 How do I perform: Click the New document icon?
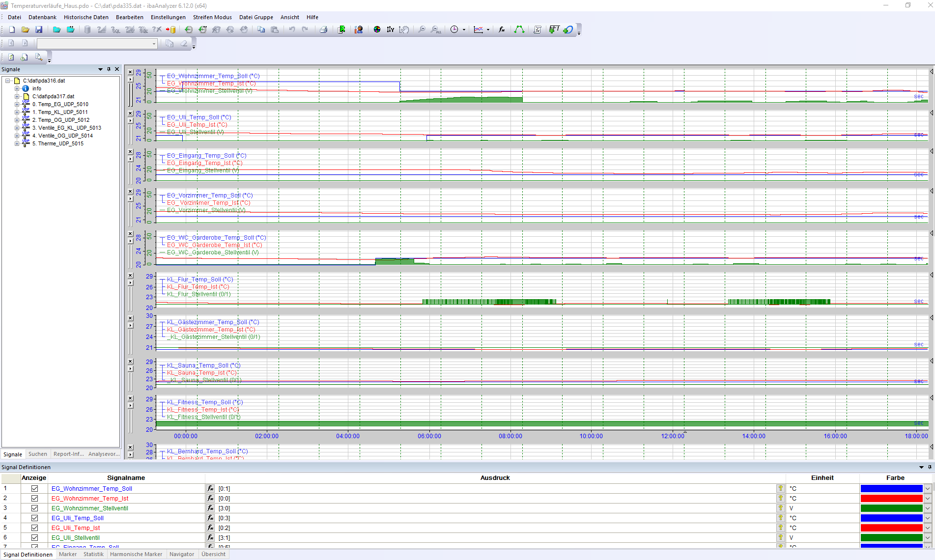[12, 29]
